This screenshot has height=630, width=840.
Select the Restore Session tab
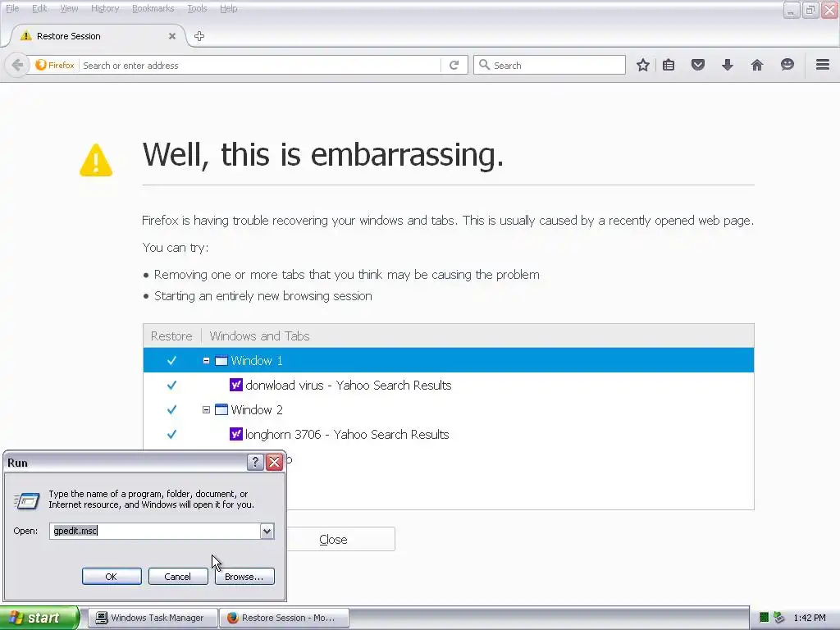click(x=98, y=36)
